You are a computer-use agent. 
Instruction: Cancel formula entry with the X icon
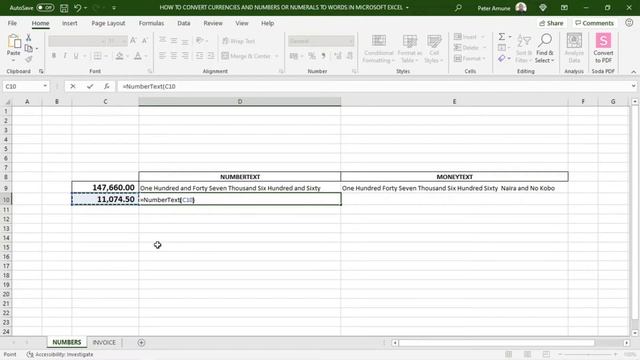pos(73,86)
